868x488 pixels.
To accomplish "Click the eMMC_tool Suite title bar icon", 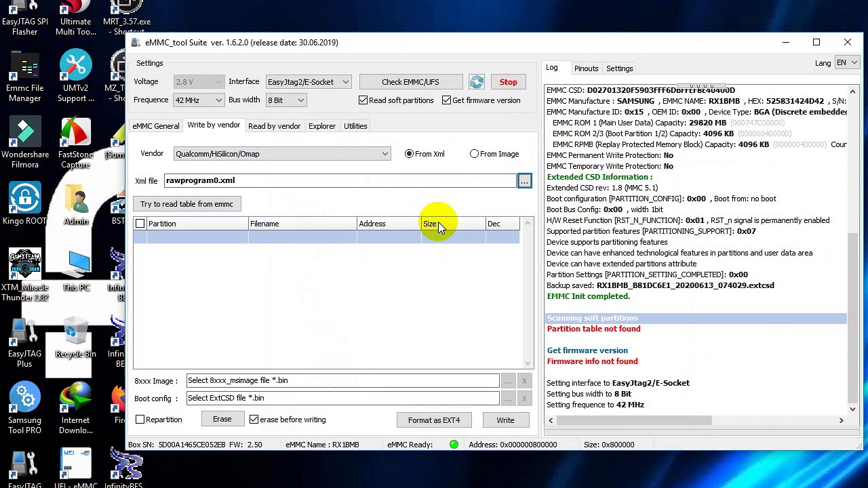I will (x=136, y=43).
